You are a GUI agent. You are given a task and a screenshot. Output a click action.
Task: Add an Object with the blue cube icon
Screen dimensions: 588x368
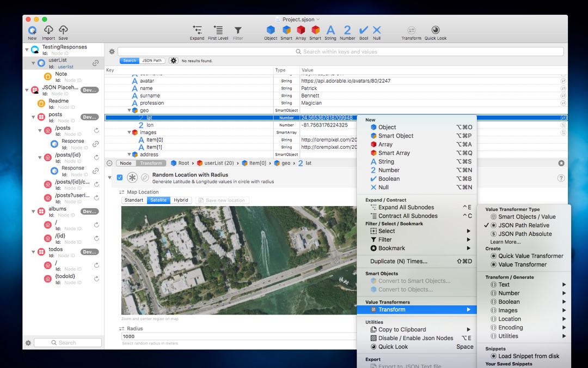coord(271,29)
